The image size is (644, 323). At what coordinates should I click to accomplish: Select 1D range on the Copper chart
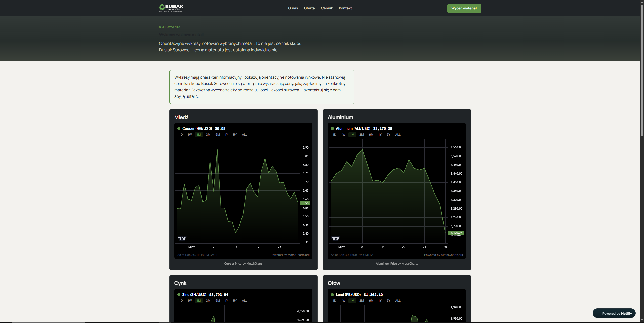181,135
